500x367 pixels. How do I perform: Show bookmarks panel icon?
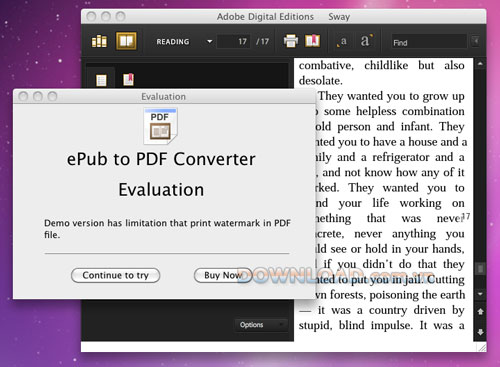click(128, 79)
